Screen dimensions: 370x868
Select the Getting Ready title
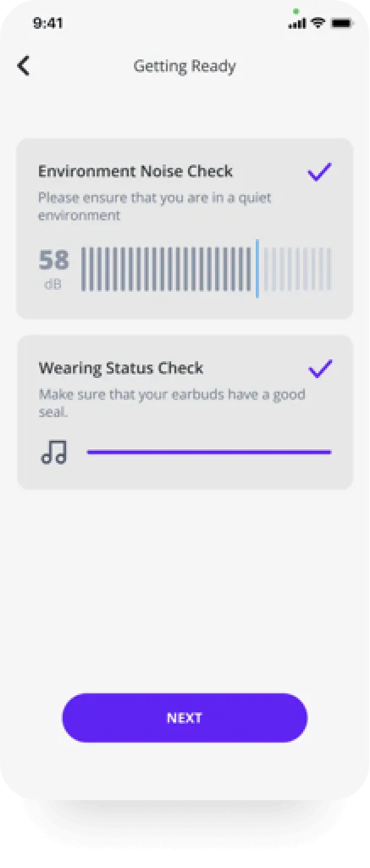[185, 66]
